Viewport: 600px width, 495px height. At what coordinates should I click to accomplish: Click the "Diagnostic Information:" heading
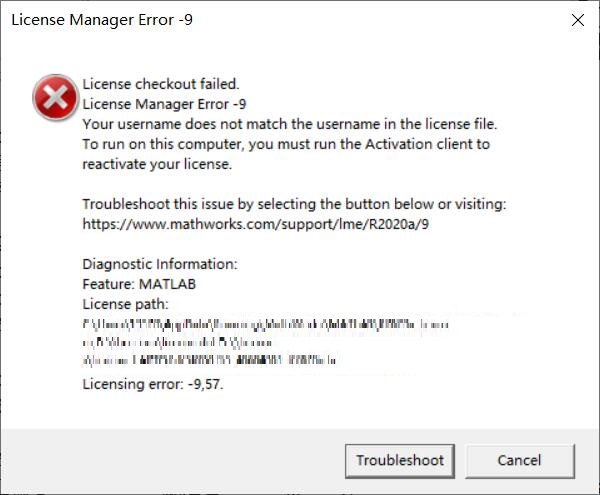coord(159,264)
